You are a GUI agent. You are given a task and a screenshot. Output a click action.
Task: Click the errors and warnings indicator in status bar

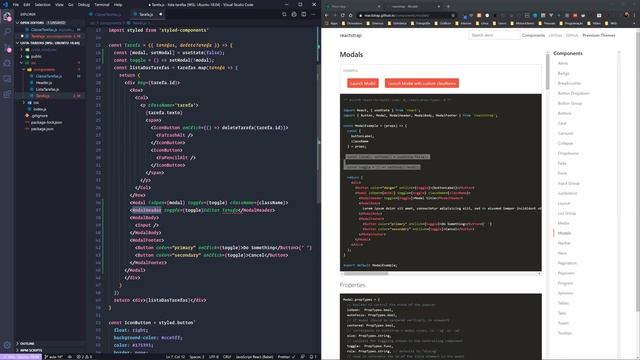(x=84, y=357)
